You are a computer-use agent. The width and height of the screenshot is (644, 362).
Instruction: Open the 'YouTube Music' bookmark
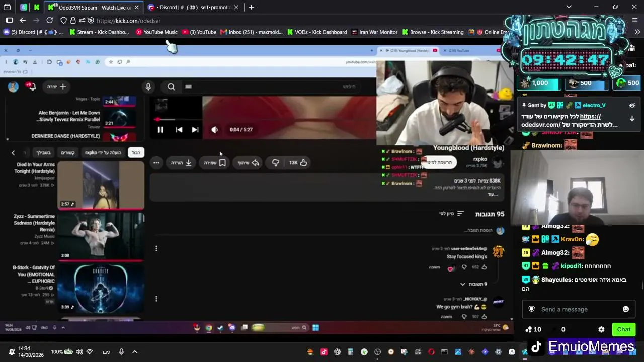click(156, 32)
